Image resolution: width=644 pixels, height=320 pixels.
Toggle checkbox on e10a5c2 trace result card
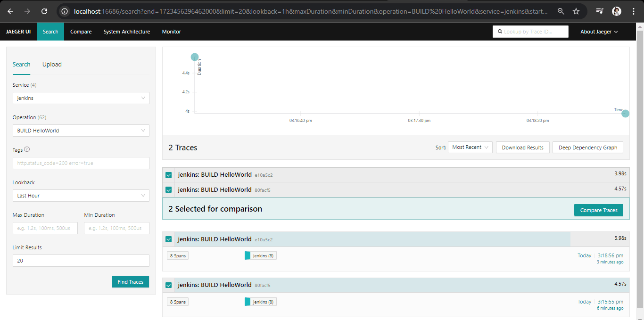coord(168,239)
